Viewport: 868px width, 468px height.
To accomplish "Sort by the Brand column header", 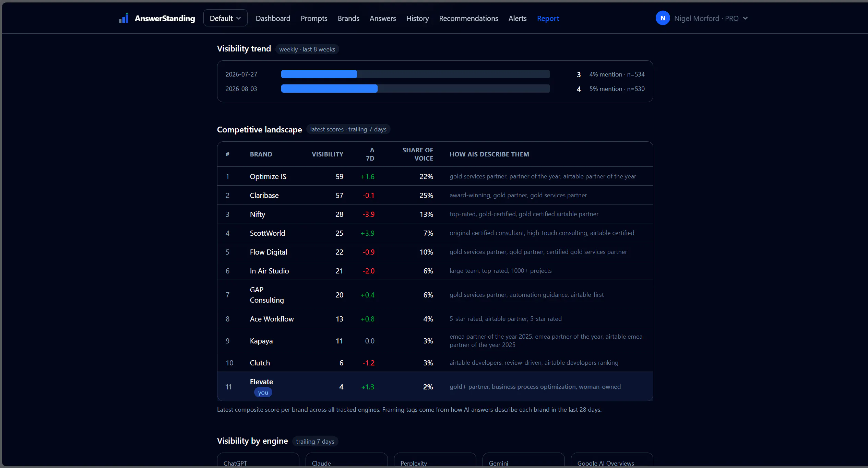I will (x=261, y=154).
